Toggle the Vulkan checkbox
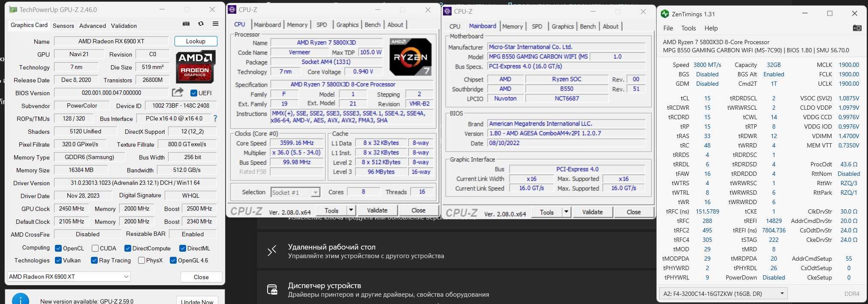The width and height of the screenshot is (868, 304). click(x=58, y=260)
